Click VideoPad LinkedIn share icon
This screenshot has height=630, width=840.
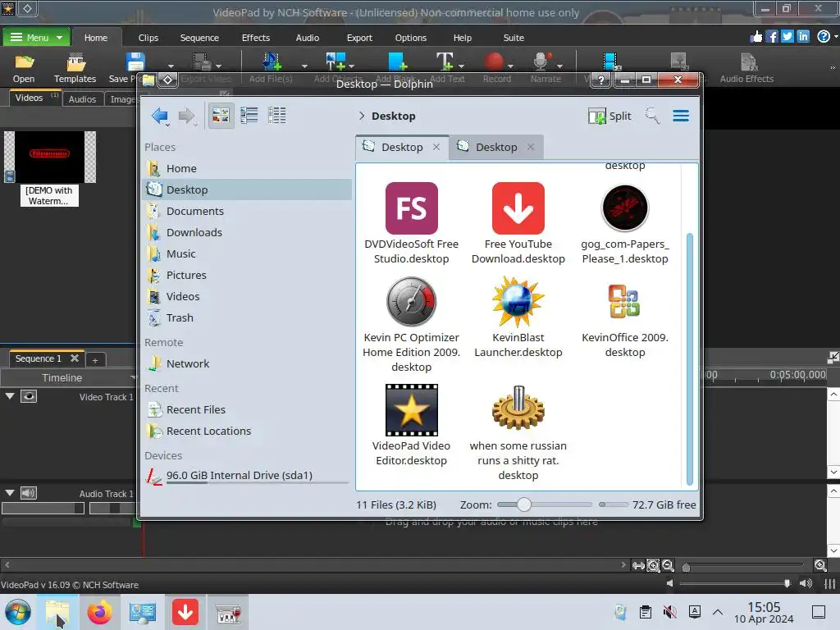(x=802, y=36)
